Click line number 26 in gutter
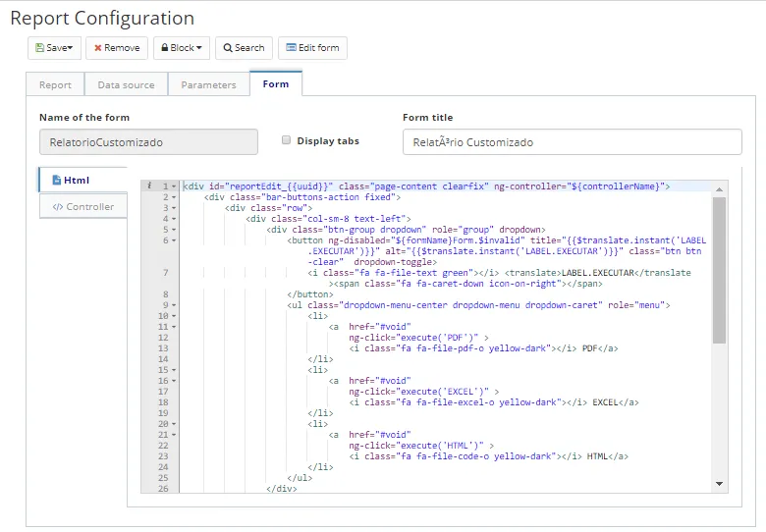The height and width of the screenshot is (532, 766). point(163,488)
